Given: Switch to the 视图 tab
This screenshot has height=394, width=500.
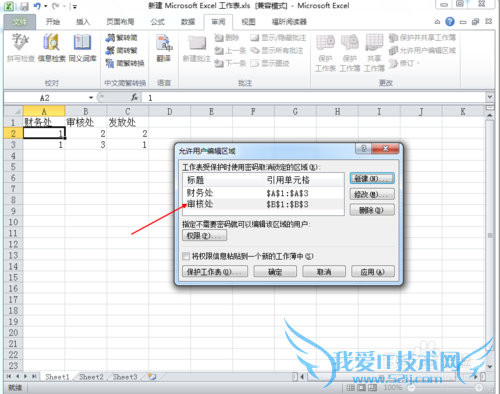Looking at the screenshot, I should click(x=248, y=22).
